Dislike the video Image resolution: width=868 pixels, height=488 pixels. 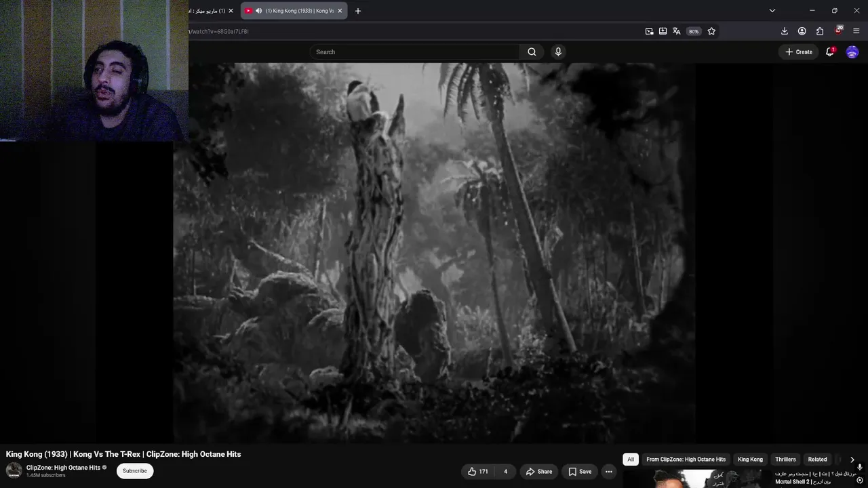(x=505, y=472)
